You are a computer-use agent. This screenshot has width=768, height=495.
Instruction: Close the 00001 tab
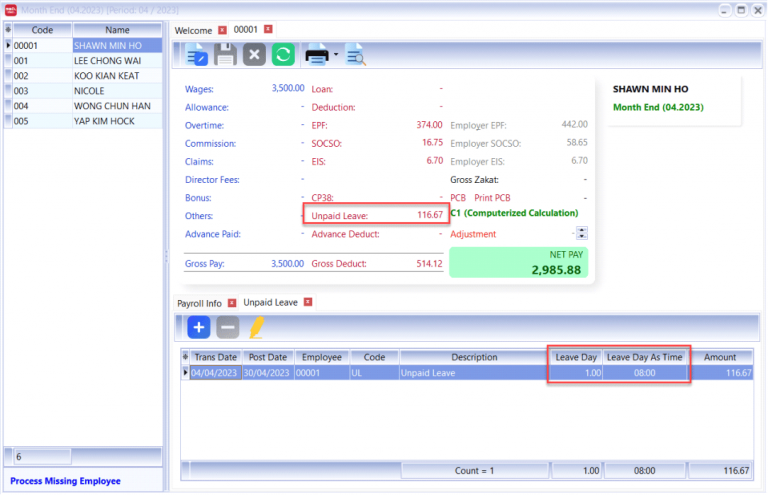tap(268, 30)
